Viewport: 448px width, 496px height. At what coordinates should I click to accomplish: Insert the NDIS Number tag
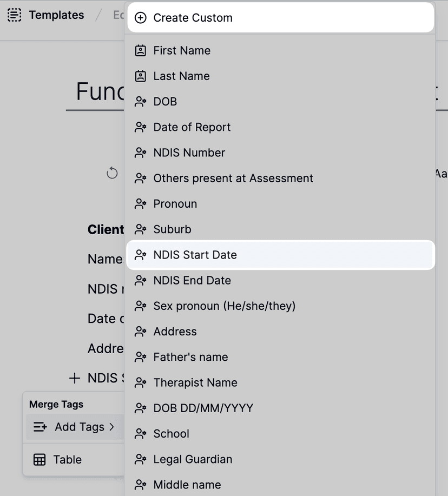tap(189, 153)
